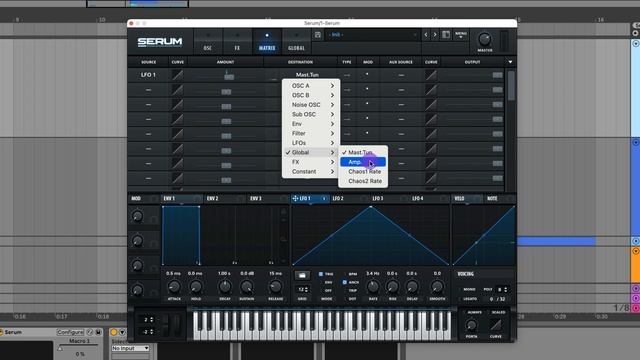Image resolution: width=640 pixels, height=360 pixels.
Task: Select Amp. destination
Action: [363, 162]
